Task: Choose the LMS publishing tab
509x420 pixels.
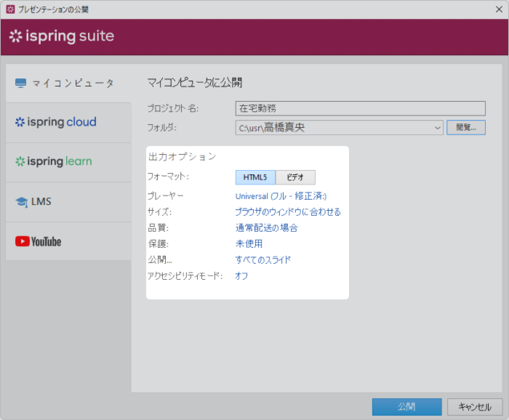Action: click(68, 202)
